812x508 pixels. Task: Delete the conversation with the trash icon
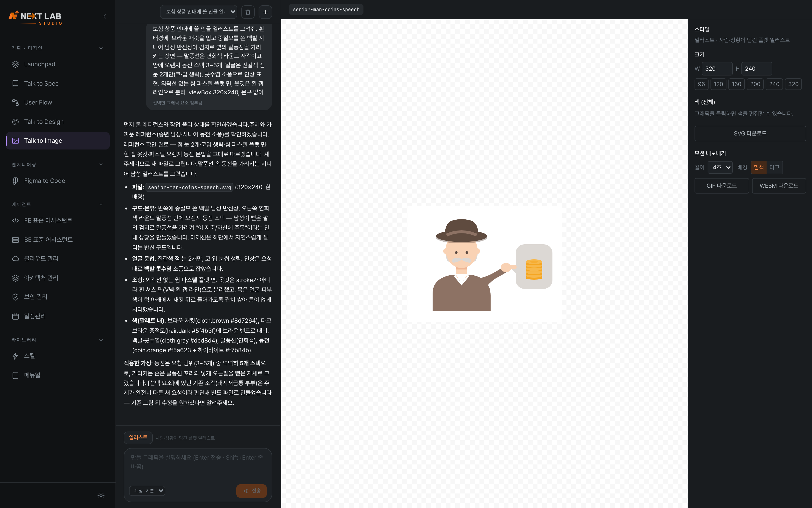(248, 12)
